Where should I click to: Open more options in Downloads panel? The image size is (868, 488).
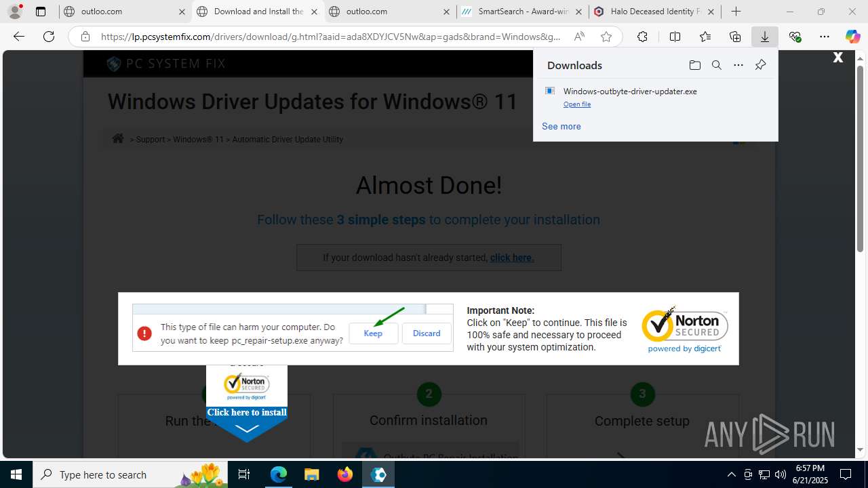738,65
